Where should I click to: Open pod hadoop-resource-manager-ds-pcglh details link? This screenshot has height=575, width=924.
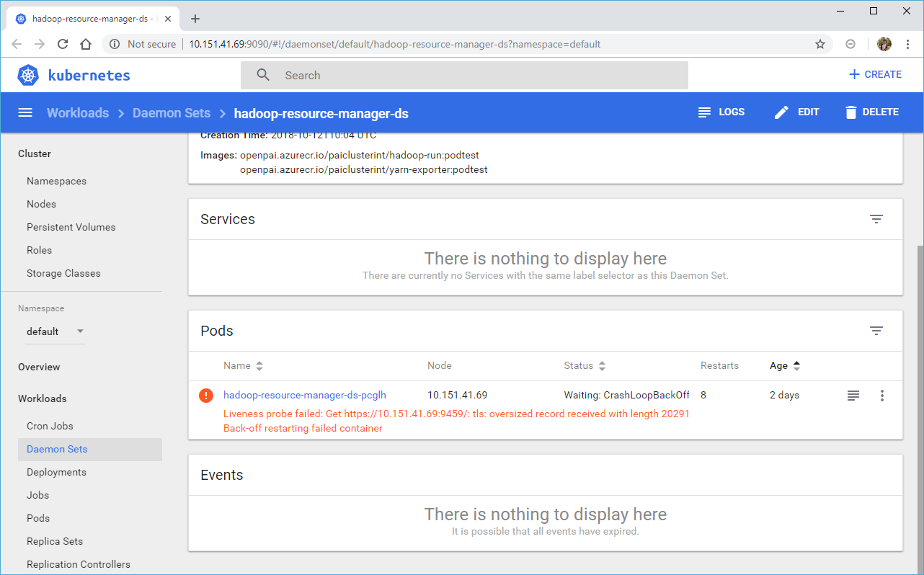click(305, 395)
